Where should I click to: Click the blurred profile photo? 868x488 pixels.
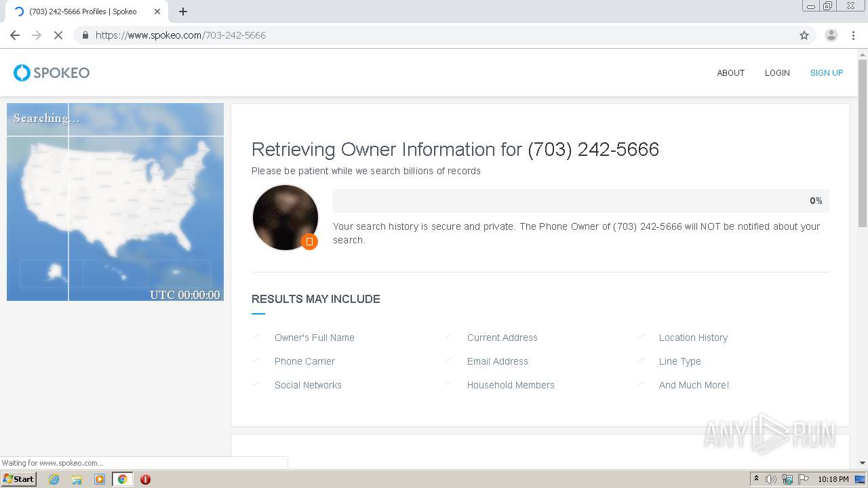(285, 218)
